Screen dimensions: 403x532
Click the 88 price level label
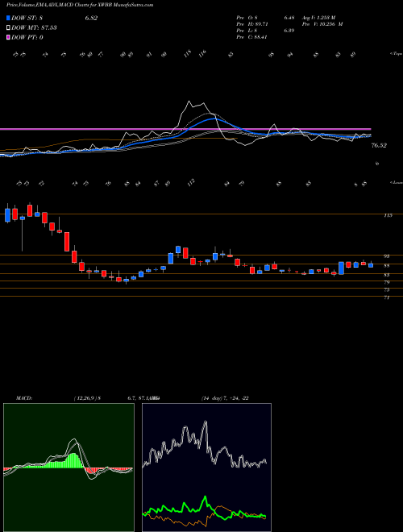387,266
